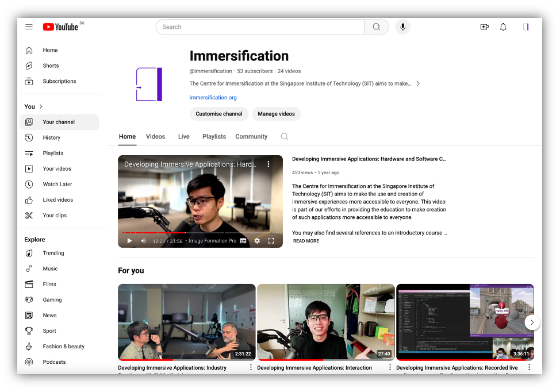Open Developing Immersive Applications: Interaction title
The height and width of the screenshot is (392, 560).
(x=314, y=368)
